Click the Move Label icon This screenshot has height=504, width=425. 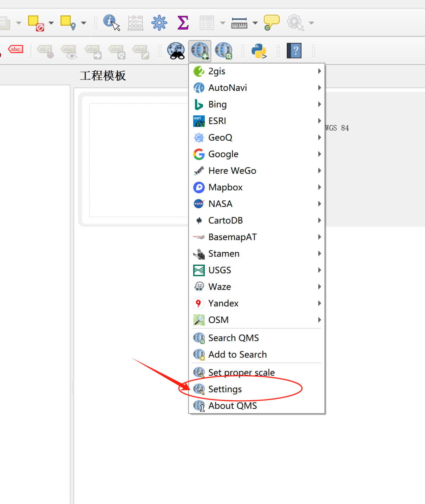tap(93, 52)
